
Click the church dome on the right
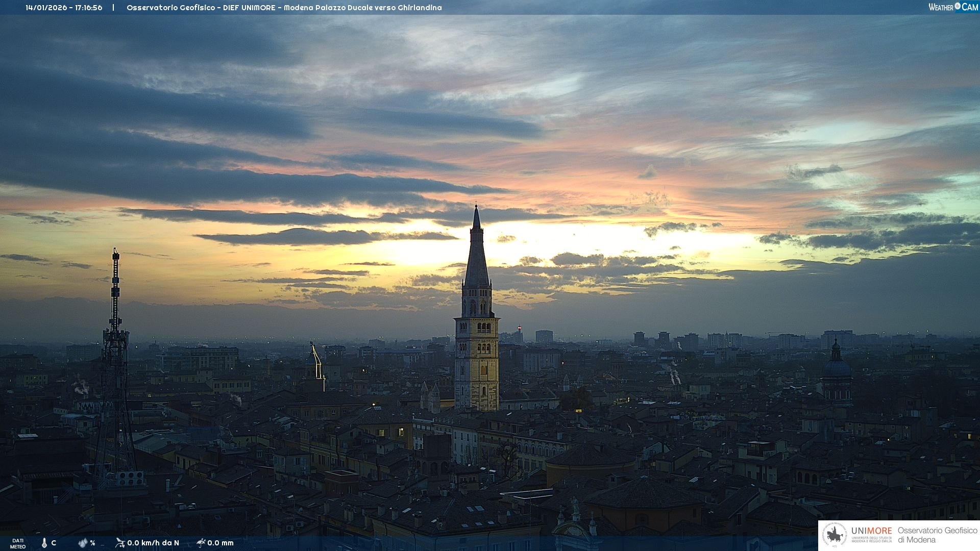click(x=837, y=366)
